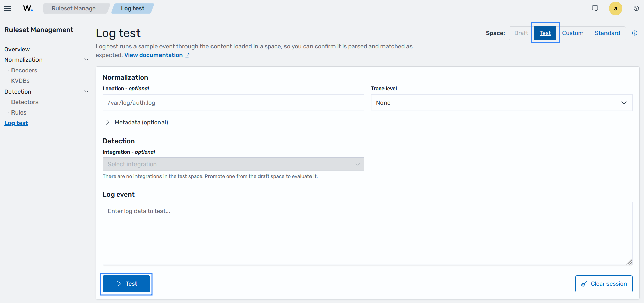This screenshot has height=303, width=644.
Task: Expand the Metadata (optional) section
Action: tap(137, 122)
